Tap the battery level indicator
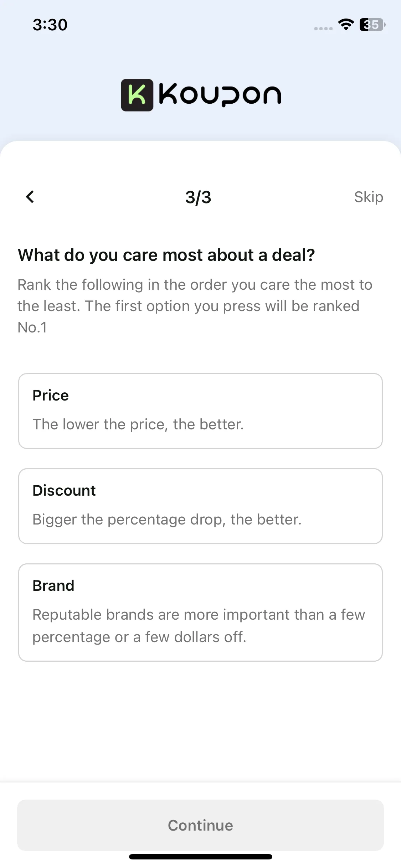The image size is (401, 868). point(372,25)
